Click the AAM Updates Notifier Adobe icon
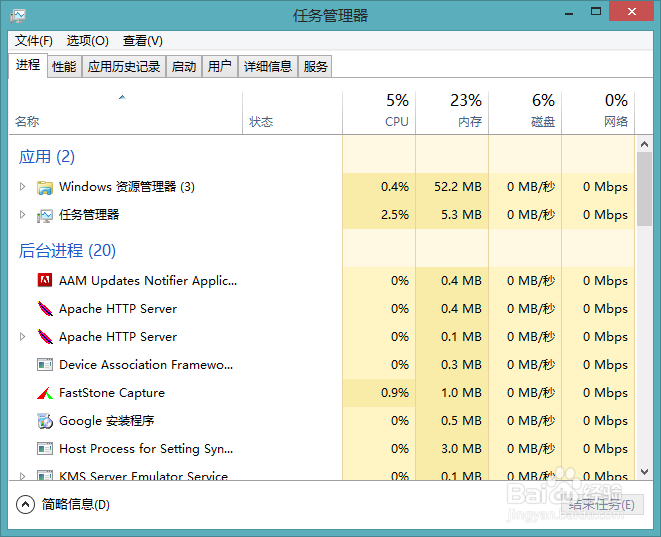 click(x=45, y=280)
